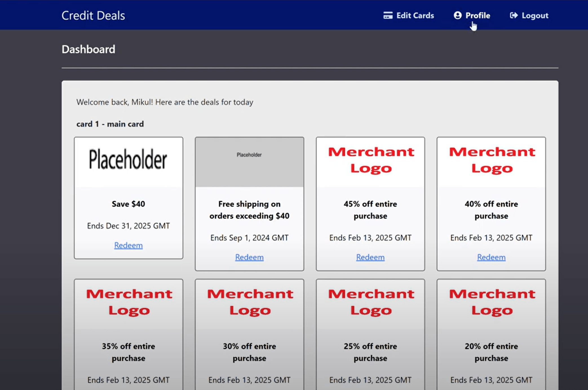Click Merchant Logo on 25% off card

coord(371,302)
